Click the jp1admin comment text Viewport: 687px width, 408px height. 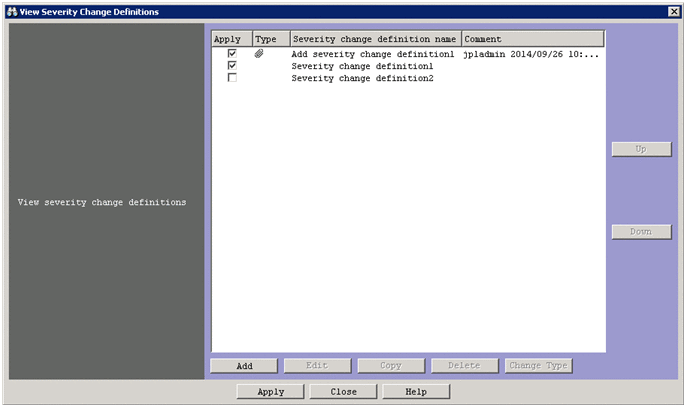[x=531, y=54]
